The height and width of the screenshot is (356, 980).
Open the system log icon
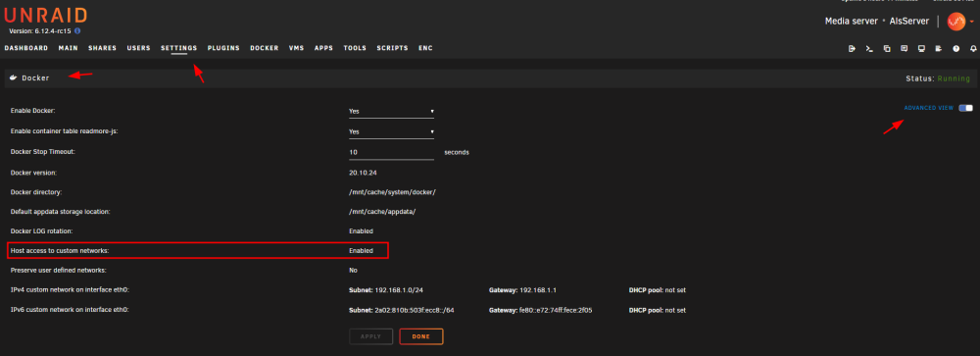tap(938, 48)
